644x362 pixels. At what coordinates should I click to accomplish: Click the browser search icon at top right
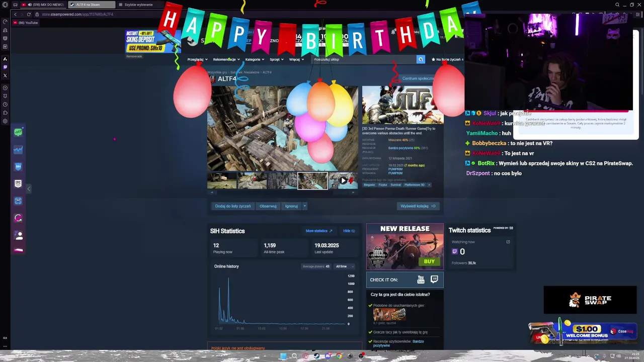[617, 5]
